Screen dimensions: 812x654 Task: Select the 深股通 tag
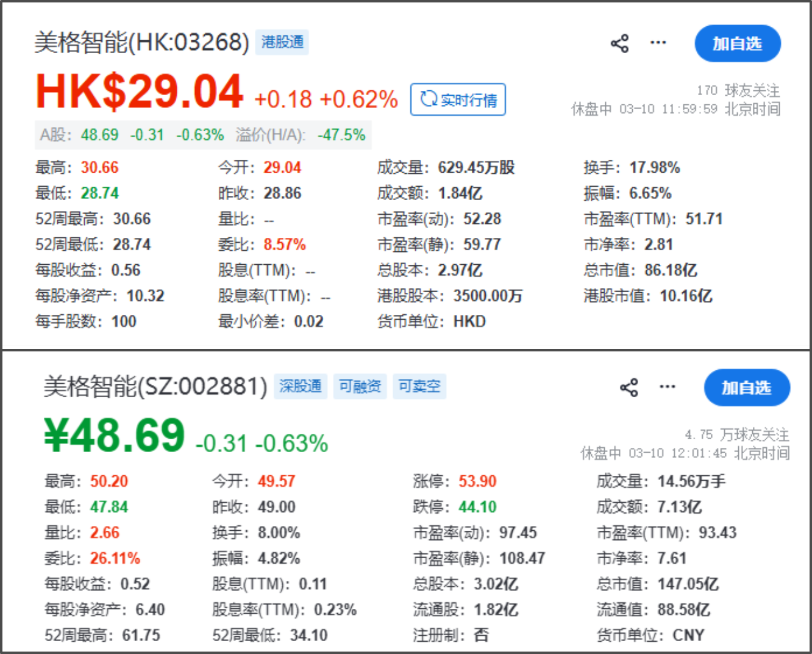[300, 386]
